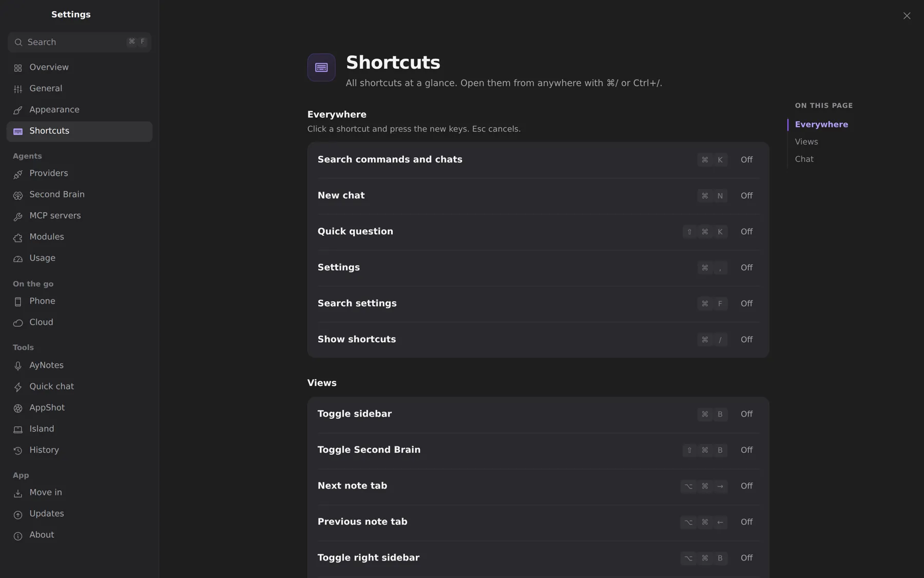This screenshot has width=924, height=578.
Task: Click the Quick chat lightning icon
Action: click(x=18, y=387)
